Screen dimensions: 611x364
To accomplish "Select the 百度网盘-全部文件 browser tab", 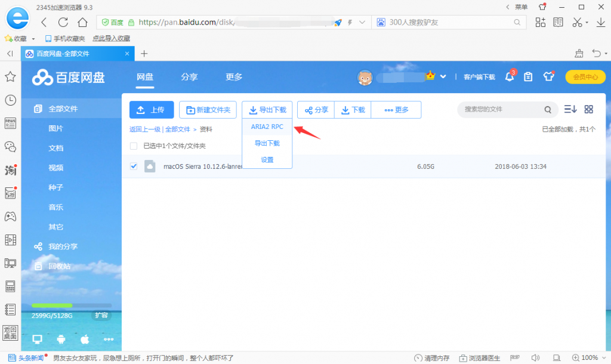I will tap(78, 53).
